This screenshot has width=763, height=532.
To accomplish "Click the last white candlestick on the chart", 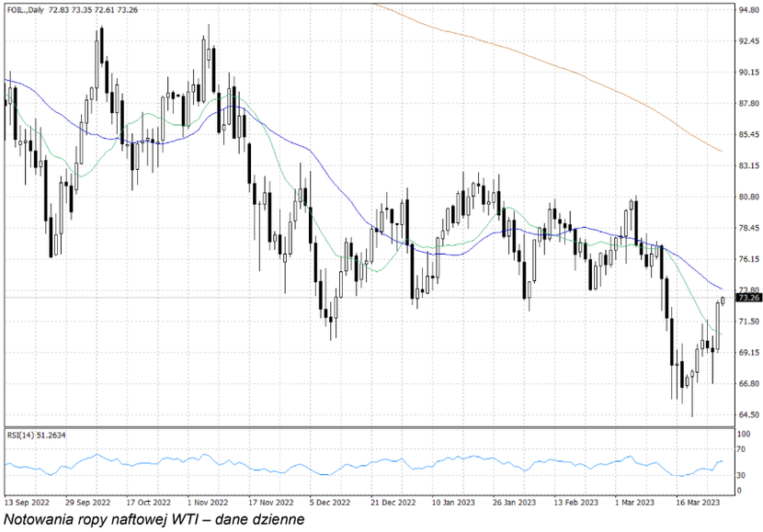I will click(723, 301).
